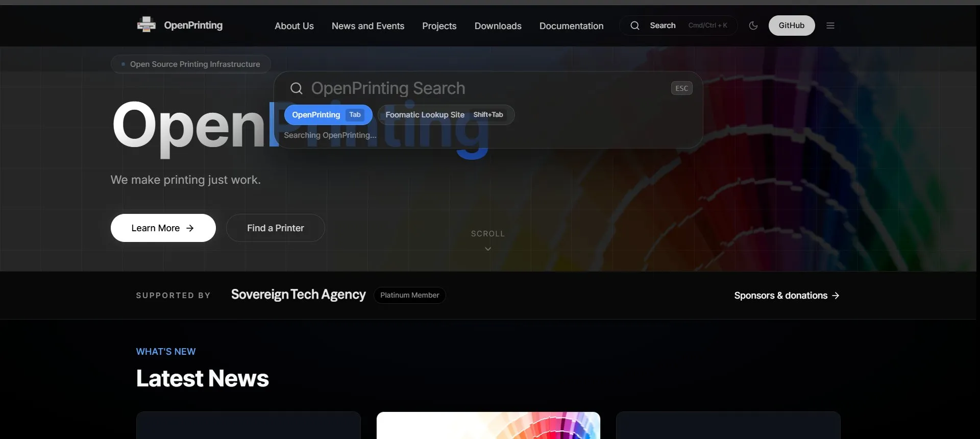
Task: Click the WHAT'S NEW label
Action: (166, 352)
